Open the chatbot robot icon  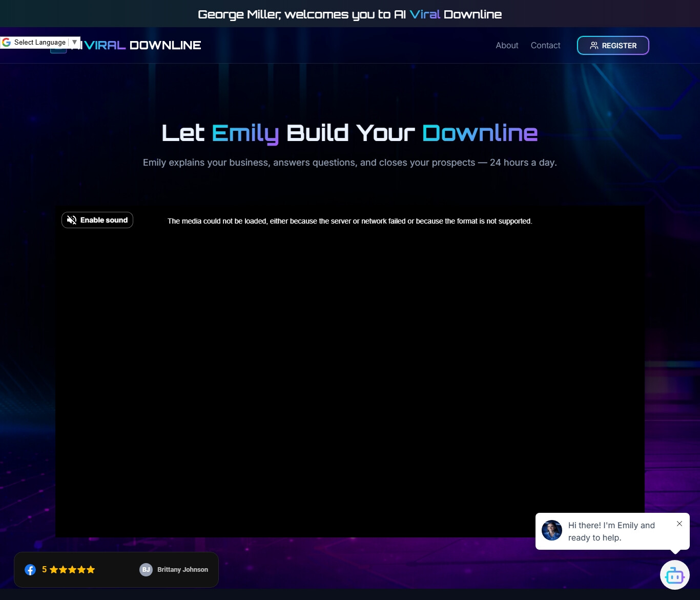click(674, 575)
